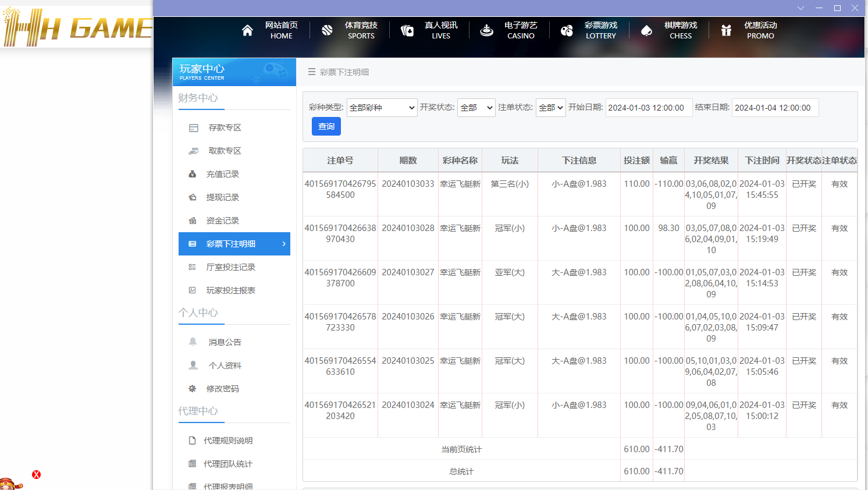The image size is (868, 490).
Task: Click the 当前页统计 row label
Action: tap(461, 449)
